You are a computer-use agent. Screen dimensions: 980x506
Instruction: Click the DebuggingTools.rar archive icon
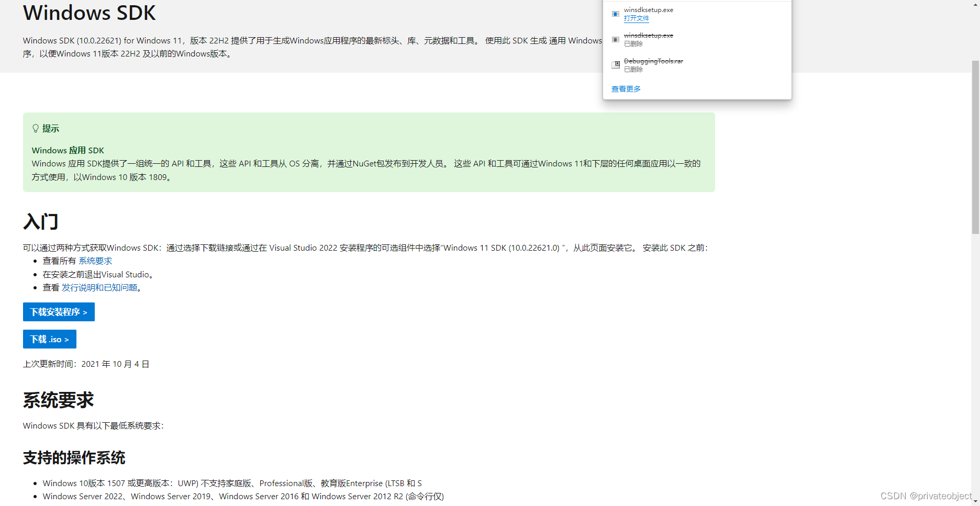click(616, 65)
